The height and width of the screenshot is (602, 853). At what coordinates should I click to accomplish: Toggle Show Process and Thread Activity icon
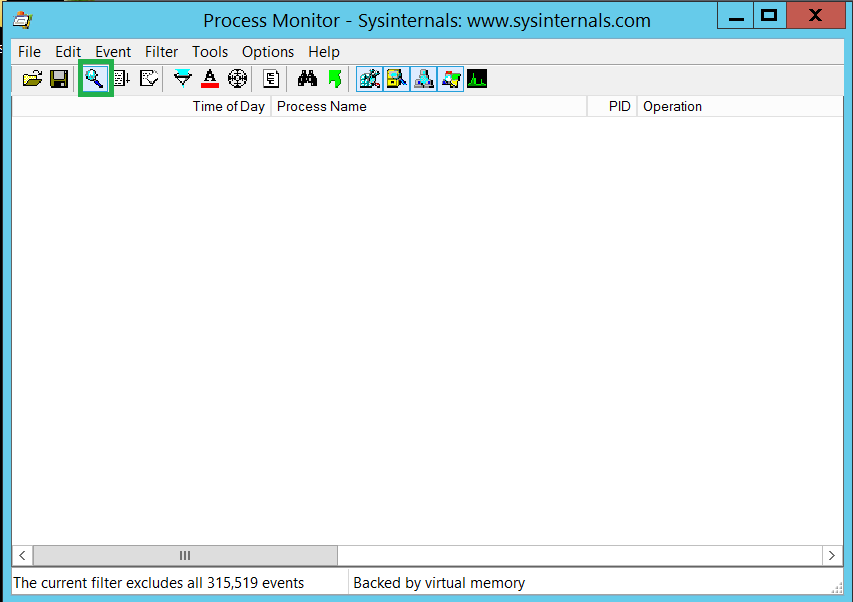click(451, 79)
